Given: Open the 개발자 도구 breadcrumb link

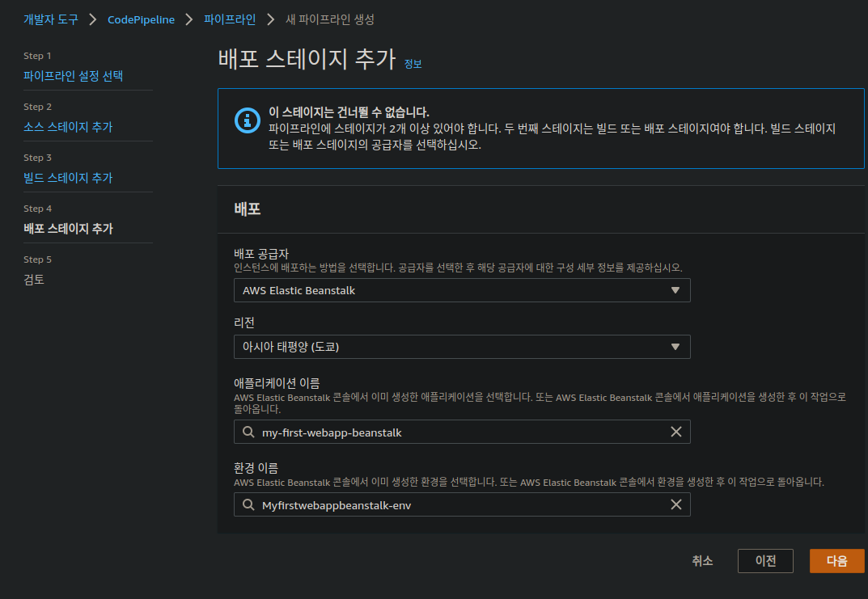Looking at the screenshot, I should pyautogui.click(x=51, y=20).
